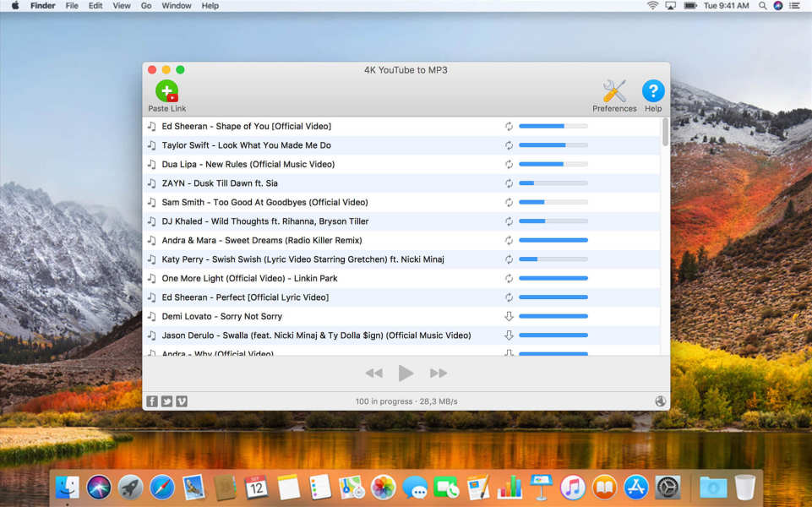Click the download arrow for Jason Derulo - Swalla

tap(509, 335)
